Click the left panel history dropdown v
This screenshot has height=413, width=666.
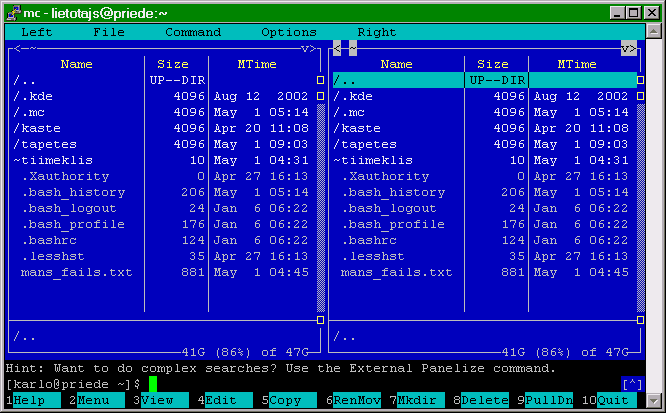point(305,48)
